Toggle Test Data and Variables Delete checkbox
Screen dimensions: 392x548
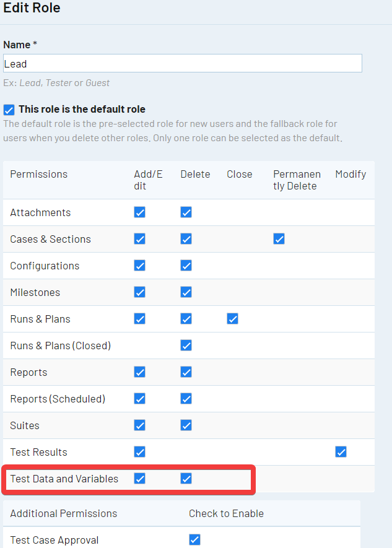pos(186,479)
